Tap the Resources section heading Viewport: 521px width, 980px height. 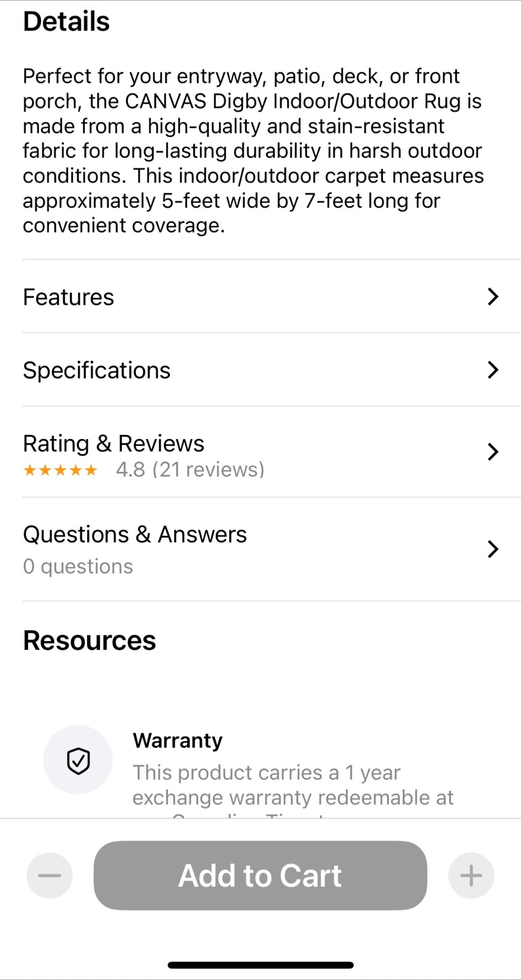(89, 640)
